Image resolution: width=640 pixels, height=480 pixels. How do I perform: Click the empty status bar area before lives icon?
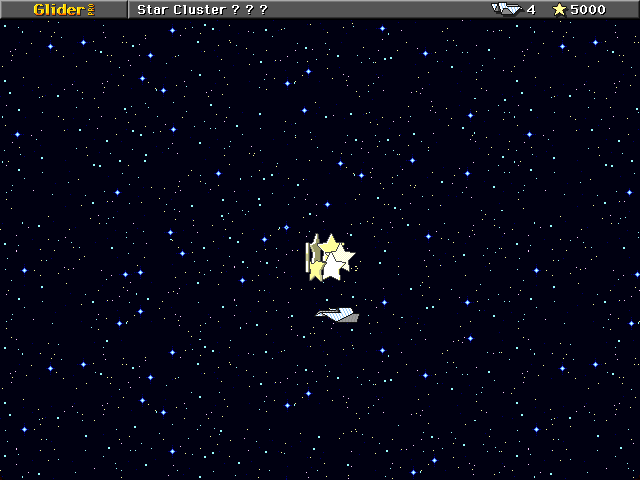(380, 9)
